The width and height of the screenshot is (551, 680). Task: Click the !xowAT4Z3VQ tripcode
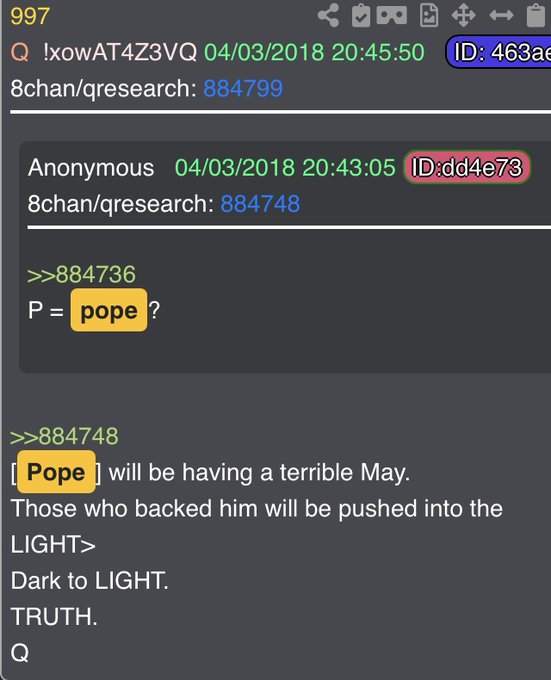tap(120, 52)
